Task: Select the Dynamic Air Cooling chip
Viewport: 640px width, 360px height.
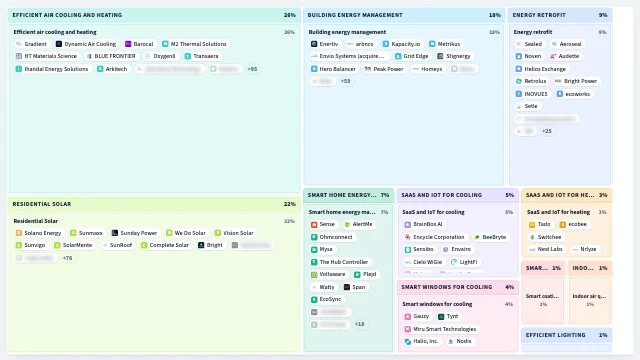Action: tap(86, 44)
